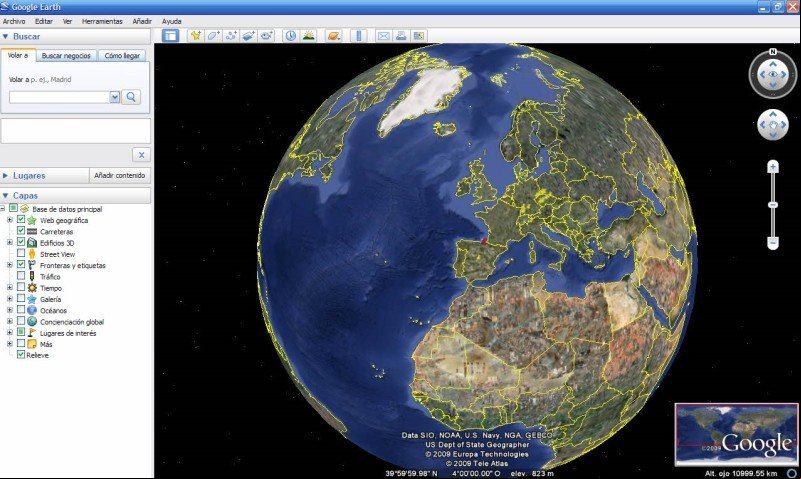Click the Océanos globe icon
The height and width of the screenshot is (479, 801).
[x=32, y=310]
